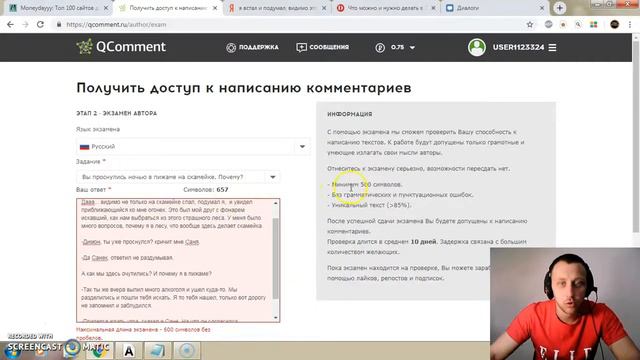The height and width of the screenshot is (360, 640).
Task: Open Сообщения messages link
Action: (x=322, y=47)
